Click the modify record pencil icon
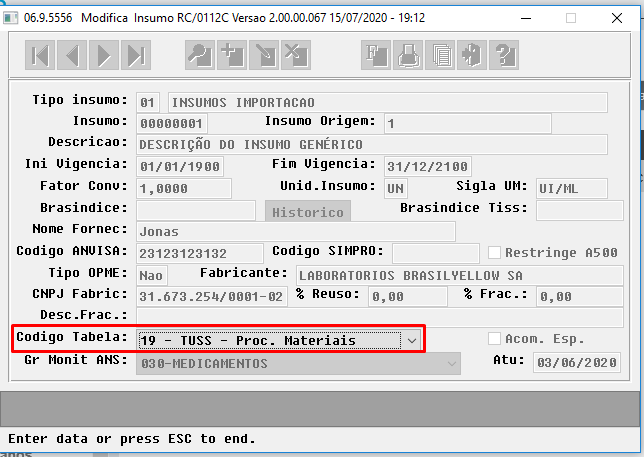Viewport: 644px width, 457px height. pos(264,55)
